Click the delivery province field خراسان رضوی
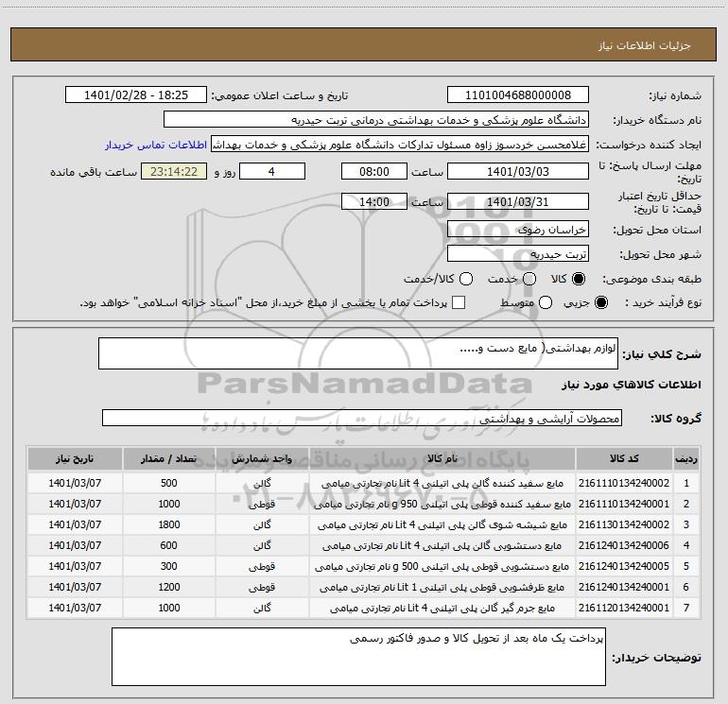 click(518, 230)
